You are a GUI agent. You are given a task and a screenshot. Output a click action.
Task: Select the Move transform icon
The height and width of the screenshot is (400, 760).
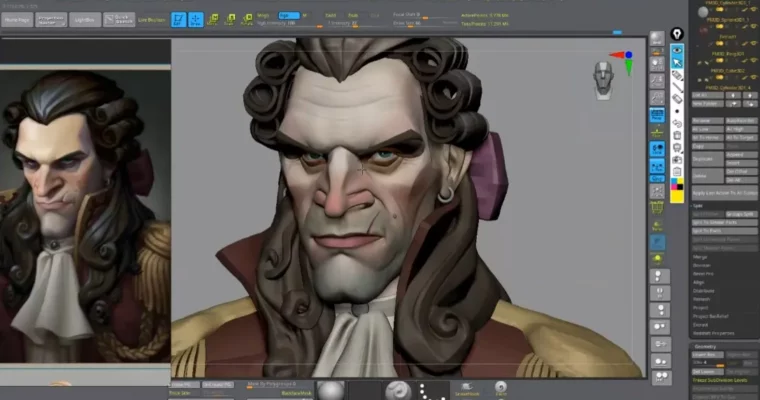coord(212,20)
